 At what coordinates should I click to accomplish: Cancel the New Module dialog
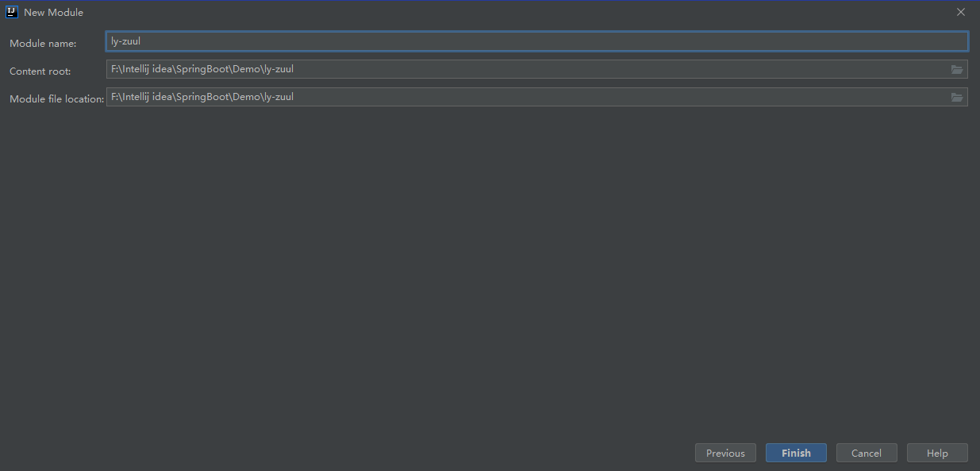(867, 453)
